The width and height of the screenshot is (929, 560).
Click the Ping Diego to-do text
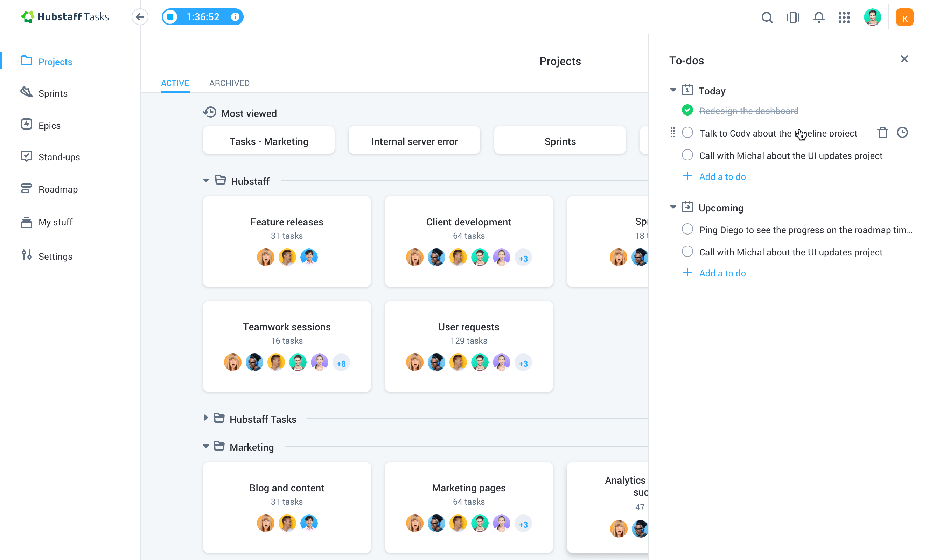pos(806,230)
